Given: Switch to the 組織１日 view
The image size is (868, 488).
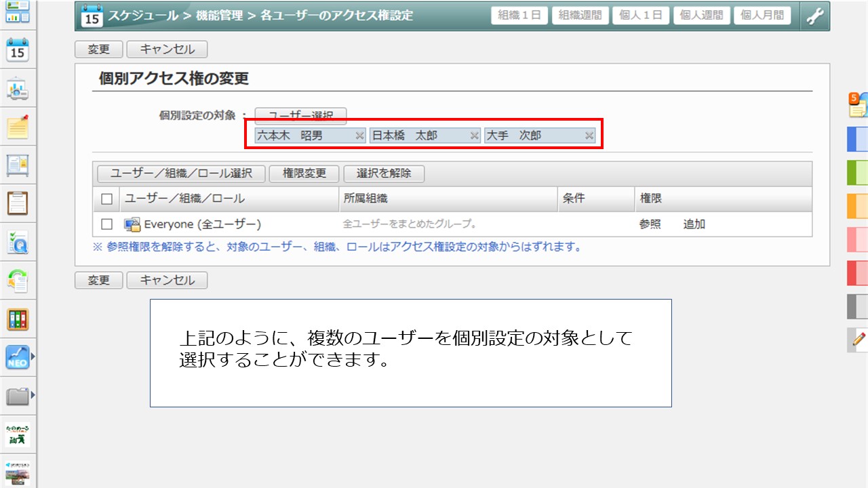Looking at the screenshot, I should tap(519, 16).
